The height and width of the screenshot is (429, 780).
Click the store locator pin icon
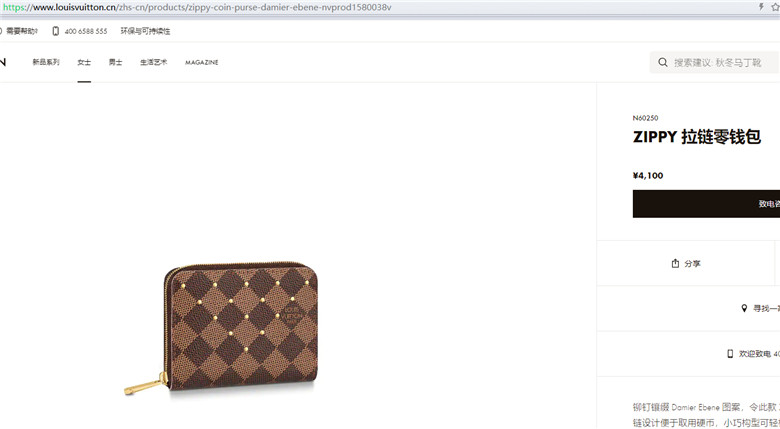[x=744, y=309]
